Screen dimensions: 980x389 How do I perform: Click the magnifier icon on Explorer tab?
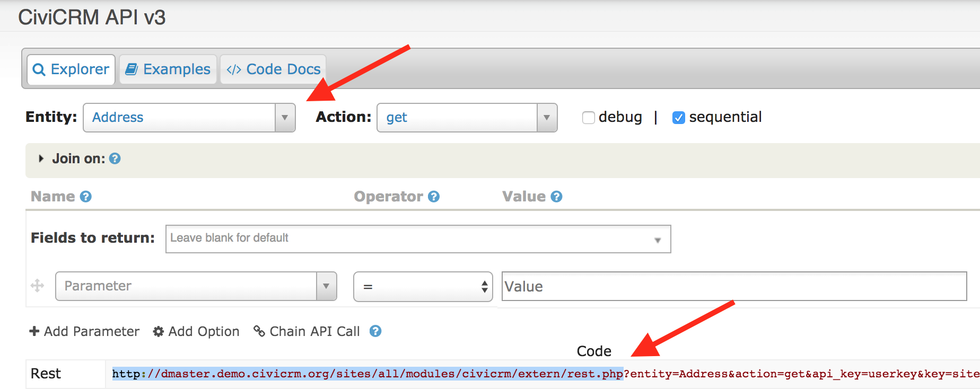[x=39, y=69]
